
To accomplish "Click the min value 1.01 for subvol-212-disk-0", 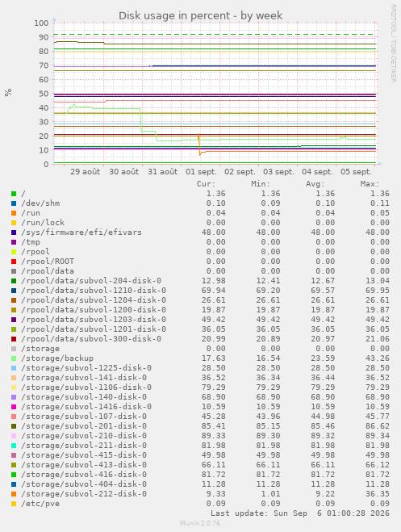I will tap(270, 494).
